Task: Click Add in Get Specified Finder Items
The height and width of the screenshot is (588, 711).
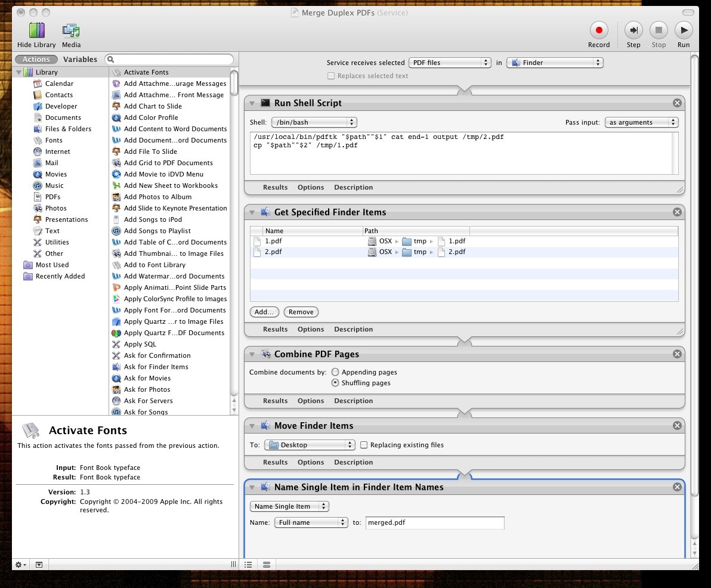Action: [264, 312]
